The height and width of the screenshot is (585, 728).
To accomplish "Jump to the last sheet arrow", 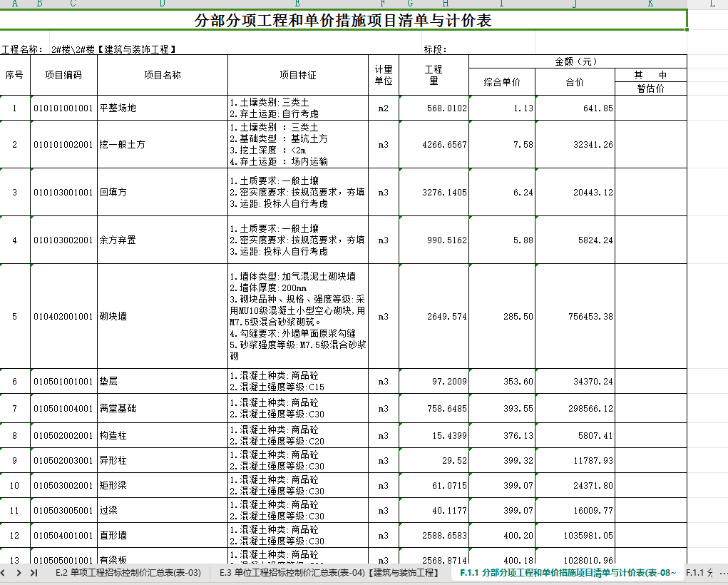I will click(34, 573).
